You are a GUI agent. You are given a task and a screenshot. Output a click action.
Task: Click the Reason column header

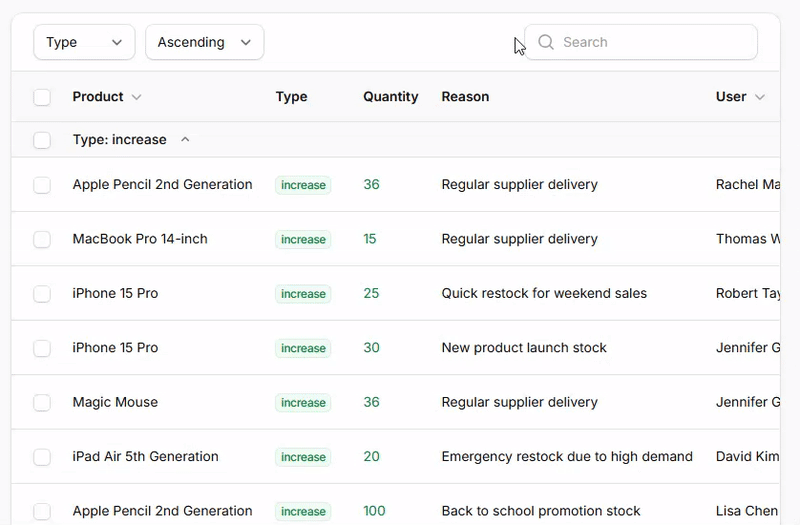tap(465, 96)
